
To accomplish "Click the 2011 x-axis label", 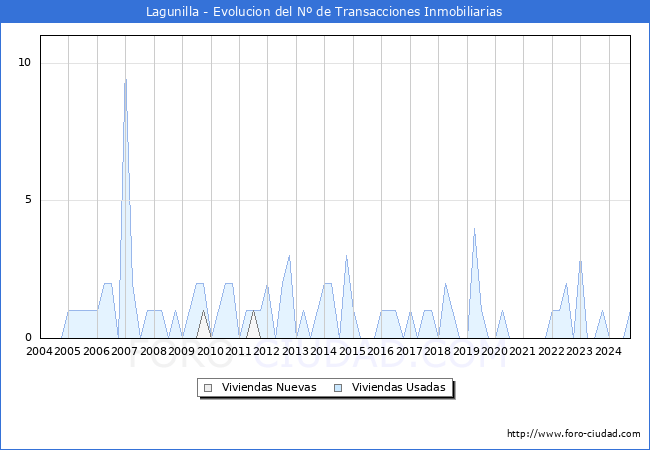I will pos(238,351).
